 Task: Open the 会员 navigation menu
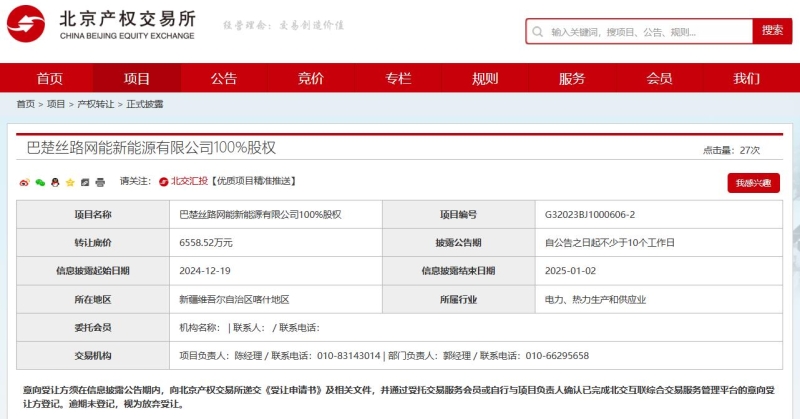[659, 78]
